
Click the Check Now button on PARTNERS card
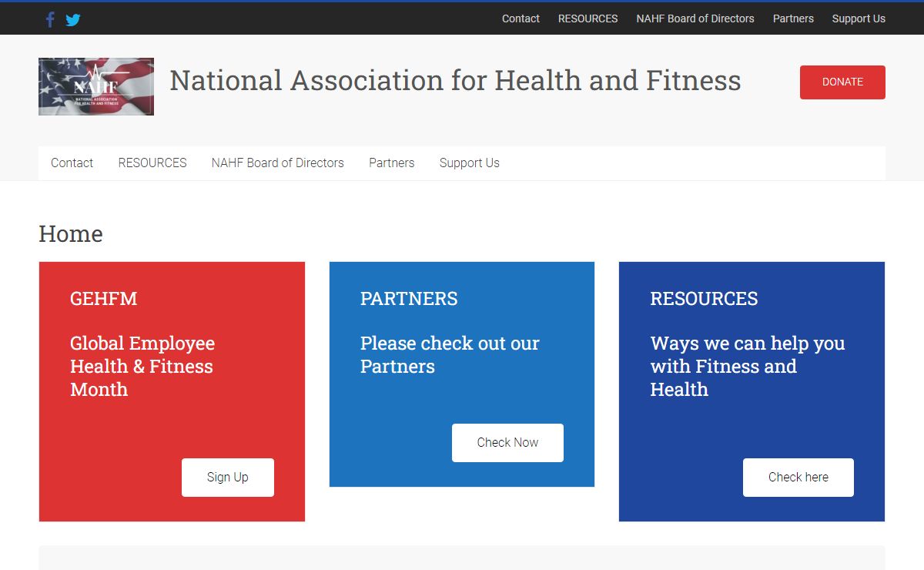[x=507, y=443]
